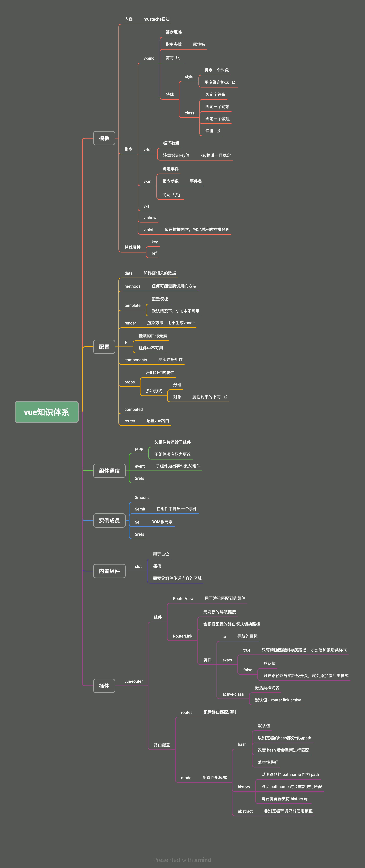Click the 循环数组 node
Screen dimensions: 365x868
(171, 143)
